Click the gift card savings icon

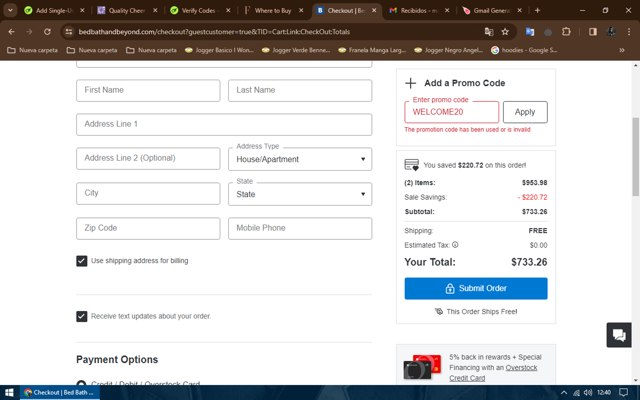tap(411, 165)
